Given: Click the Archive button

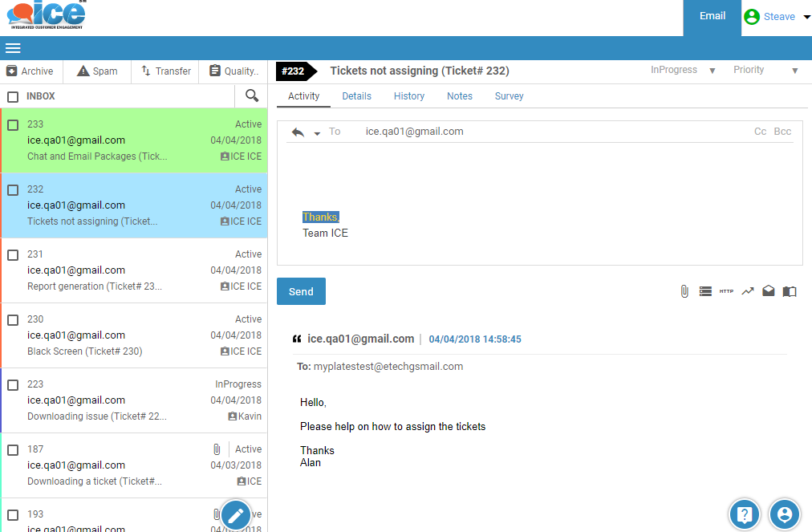Looking at the screenshot, I should coord(30,71).
